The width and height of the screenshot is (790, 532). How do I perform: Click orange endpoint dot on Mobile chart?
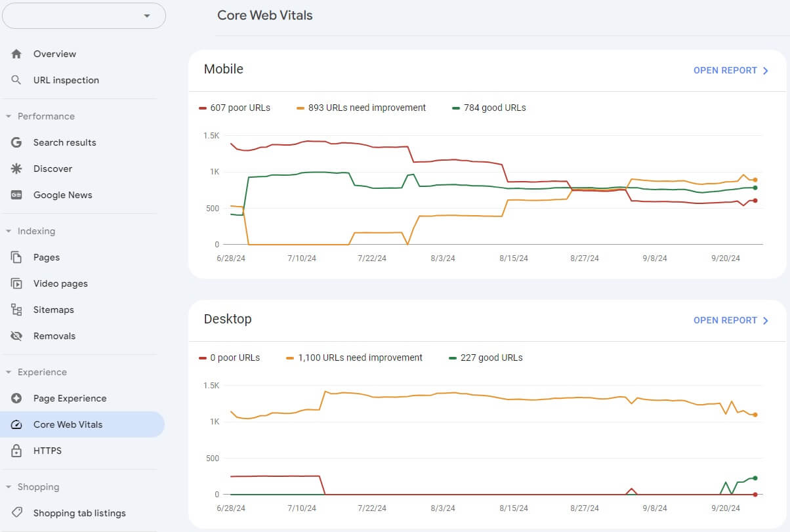point(755,180)
